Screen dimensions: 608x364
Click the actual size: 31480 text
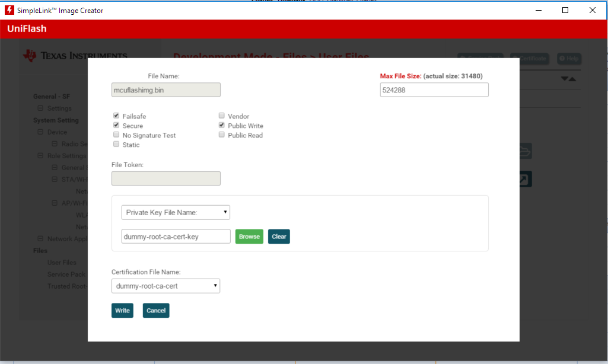[x=453, y=76]
